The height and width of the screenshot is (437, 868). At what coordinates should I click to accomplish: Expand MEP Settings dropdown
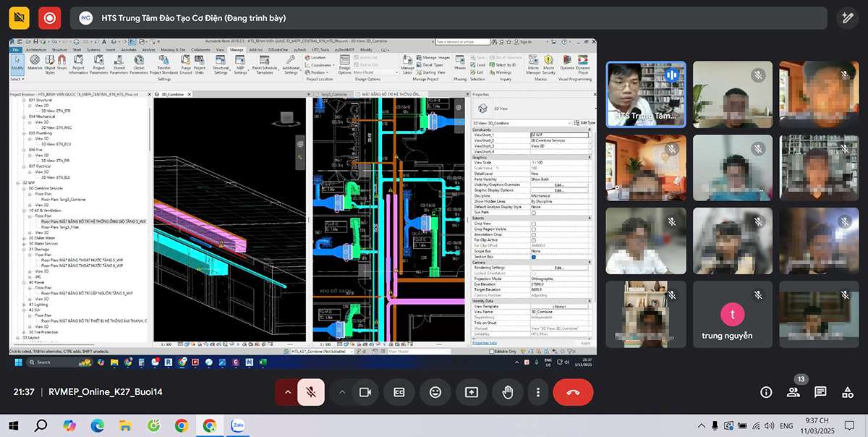240,64
